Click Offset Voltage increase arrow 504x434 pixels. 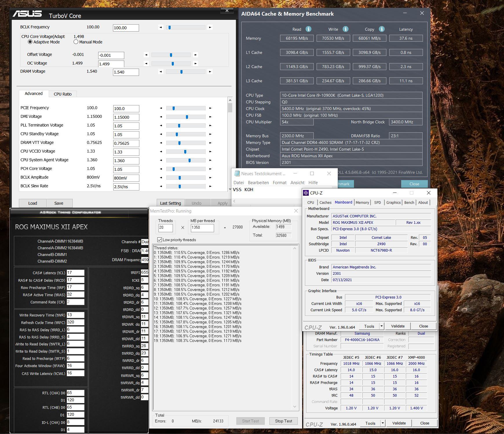coord(196,55)
